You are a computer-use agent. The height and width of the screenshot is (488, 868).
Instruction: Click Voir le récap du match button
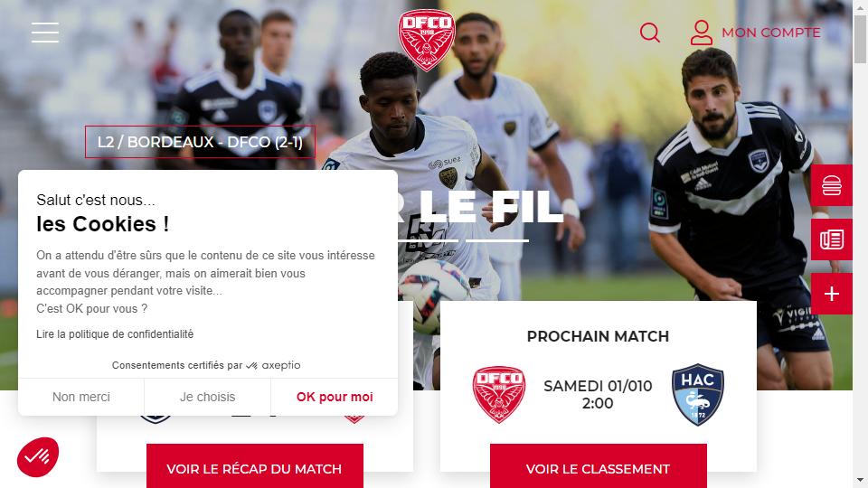pyautogui.click(x=255, y=466)
